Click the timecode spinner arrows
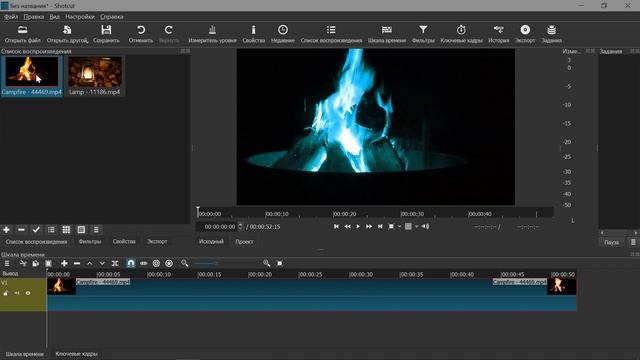The width and height of the screenshot is (640, 360). click(240, 227)
